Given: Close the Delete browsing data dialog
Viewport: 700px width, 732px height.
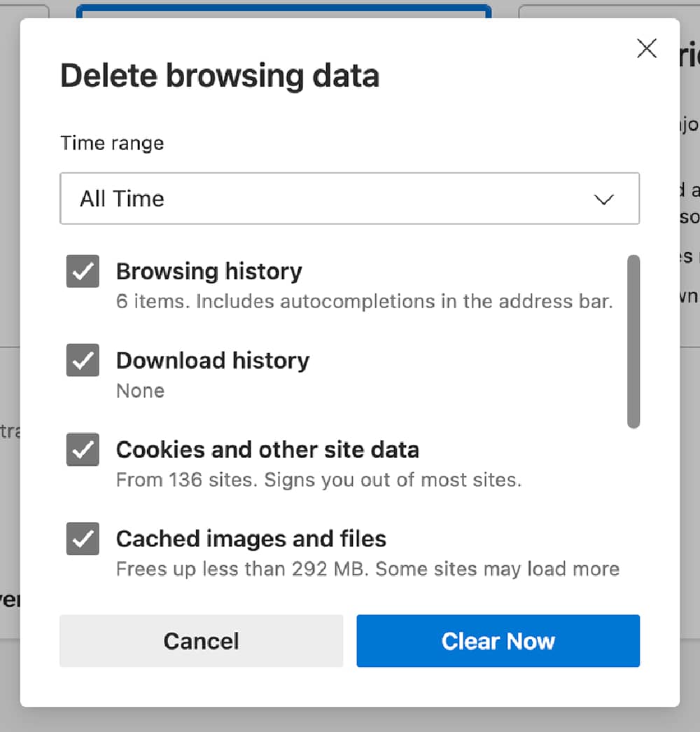Looking at the screenshot, I should click(646, 48).
